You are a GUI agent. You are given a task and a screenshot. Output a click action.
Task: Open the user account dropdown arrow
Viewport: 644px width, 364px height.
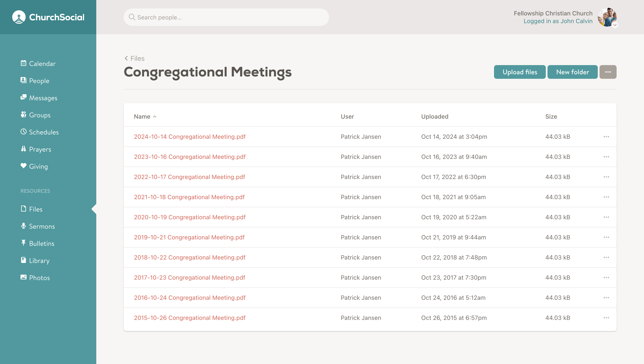tap(615, 25)
